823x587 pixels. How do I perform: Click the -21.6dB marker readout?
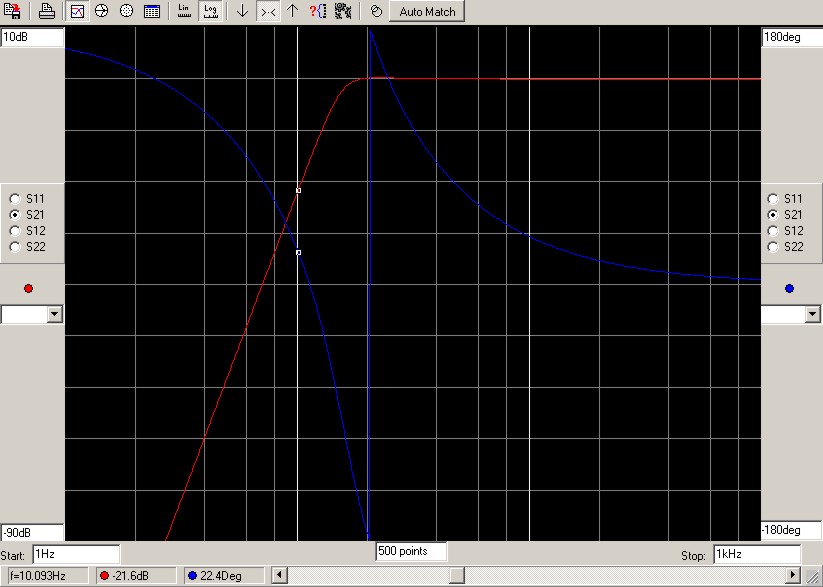click(x=136, y=576)
